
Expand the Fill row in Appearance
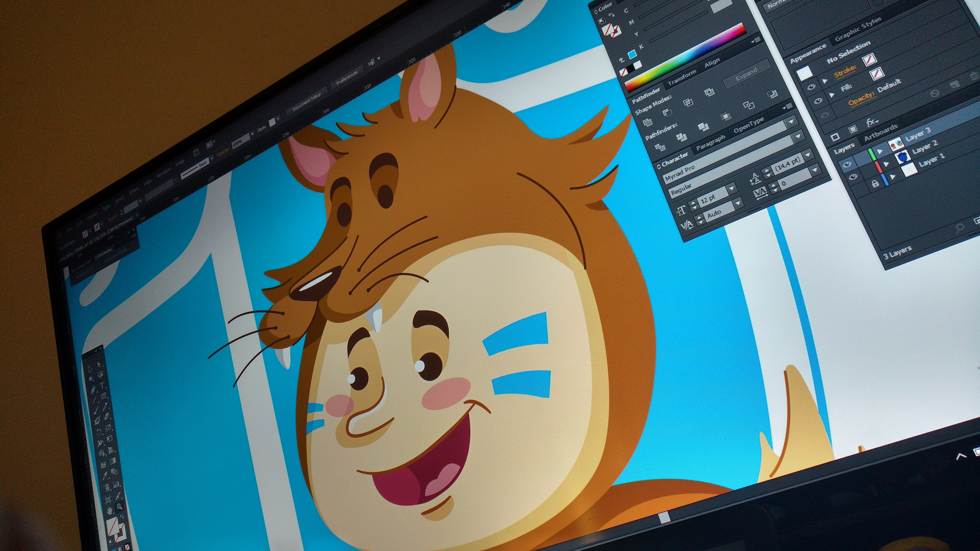click(832, 95)
